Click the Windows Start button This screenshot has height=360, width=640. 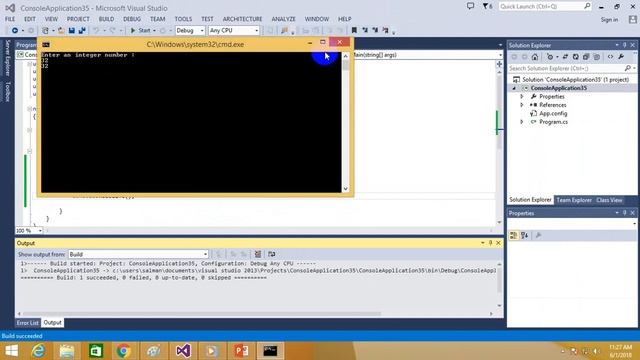(11, 351)
